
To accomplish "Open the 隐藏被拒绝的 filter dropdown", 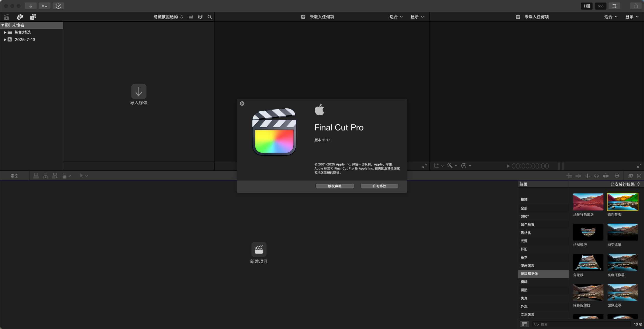I will click(x=168, y=17).
